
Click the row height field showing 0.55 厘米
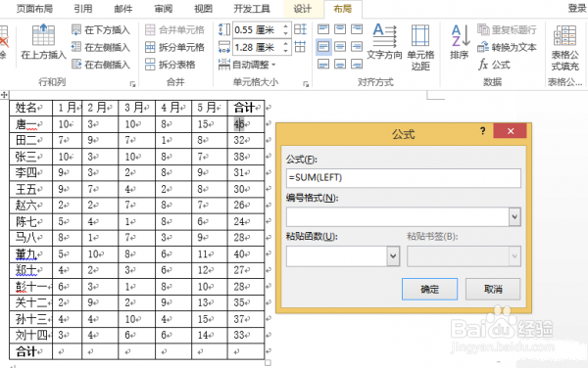pyautogui.click(x=257, y=29)
